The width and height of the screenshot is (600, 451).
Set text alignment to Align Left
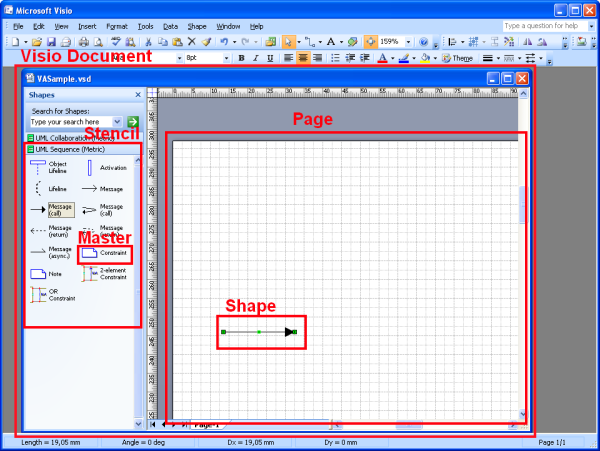pos(288,58)
